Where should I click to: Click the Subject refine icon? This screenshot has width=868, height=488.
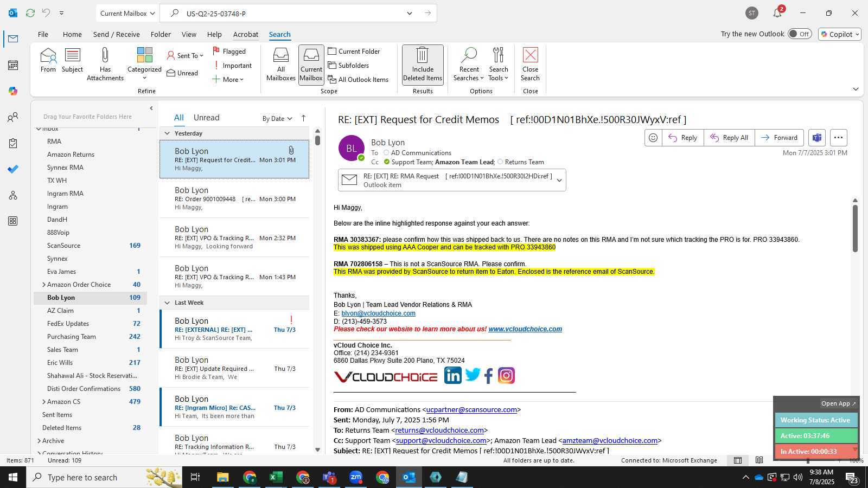click(x=72, y=60)
